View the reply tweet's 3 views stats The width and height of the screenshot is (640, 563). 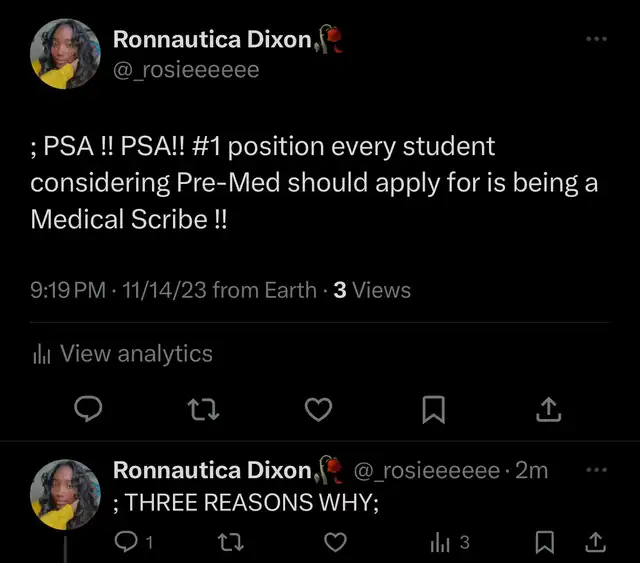click(449, 542)
